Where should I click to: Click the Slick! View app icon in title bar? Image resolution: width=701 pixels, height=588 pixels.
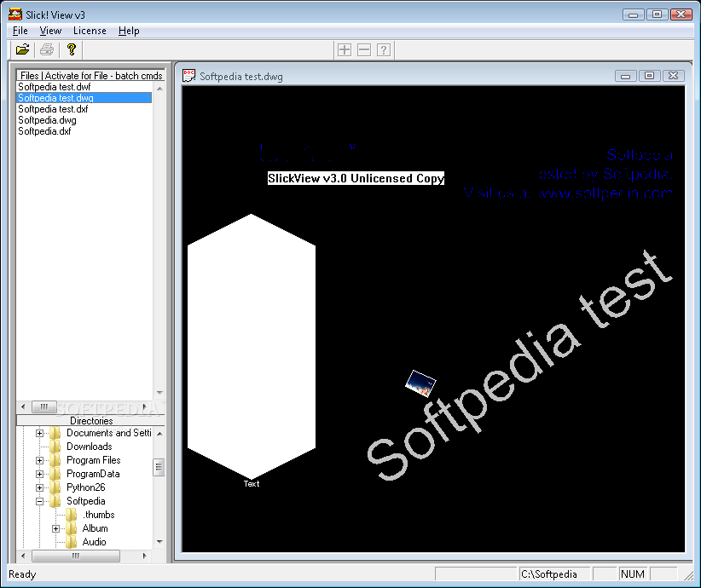[x=15, y=14]
